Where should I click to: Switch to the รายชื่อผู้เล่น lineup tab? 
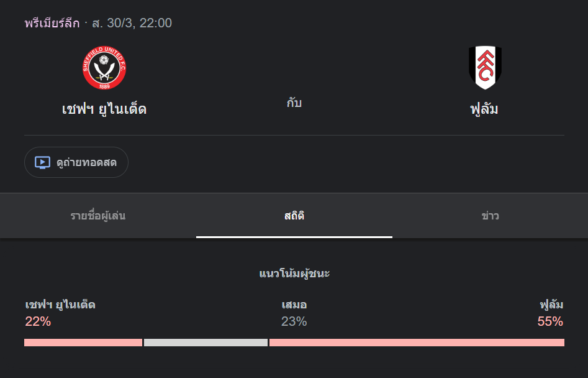pyautogui.click(x=98, y=216)
